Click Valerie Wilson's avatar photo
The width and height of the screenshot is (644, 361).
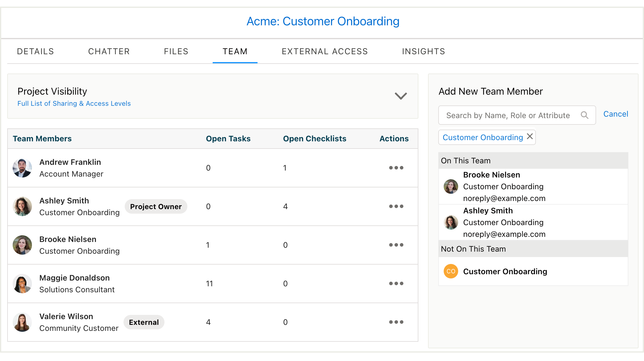click(22, 322)
